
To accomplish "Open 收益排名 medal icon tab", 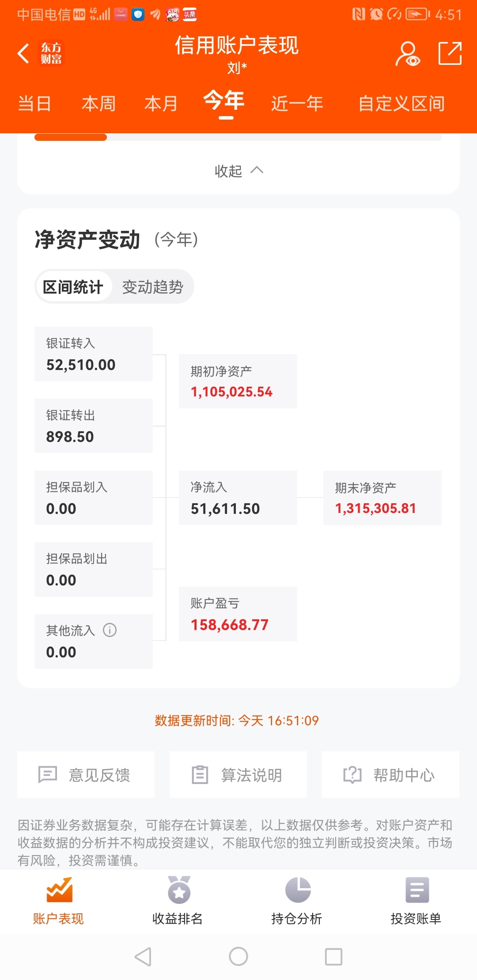I will tap(179, 890).
